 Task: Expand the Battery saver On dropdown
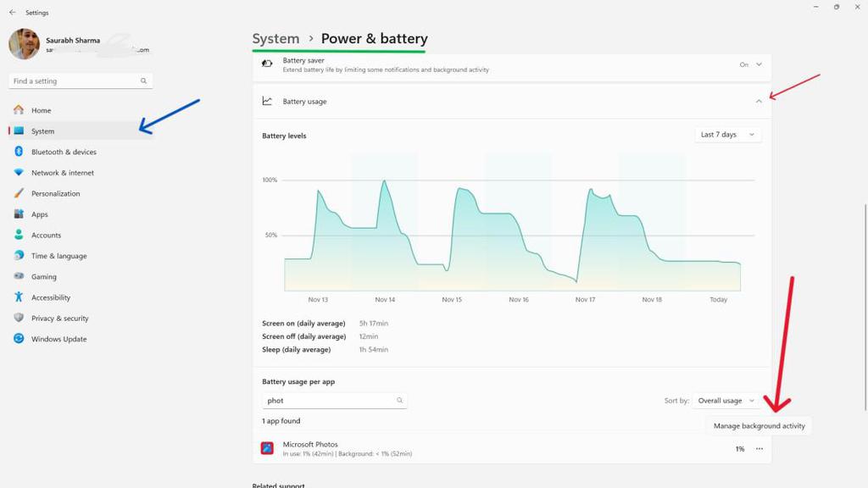coord(759,64)
